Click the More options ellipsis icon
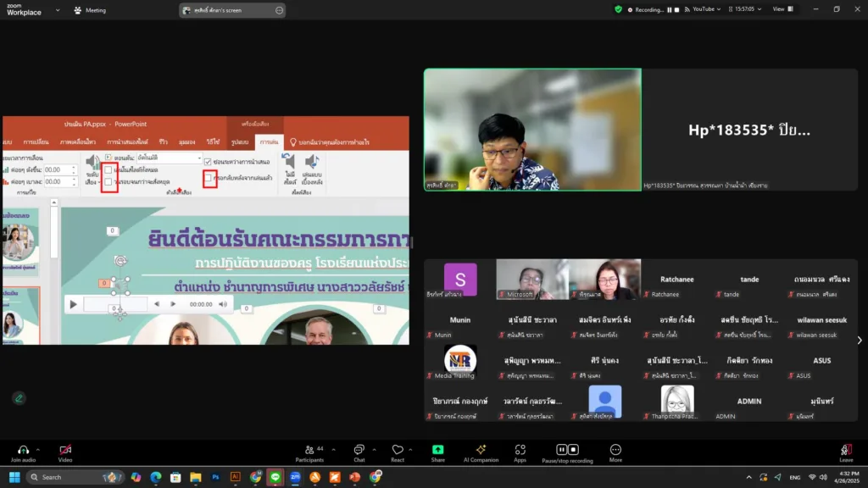 (615, 450)
